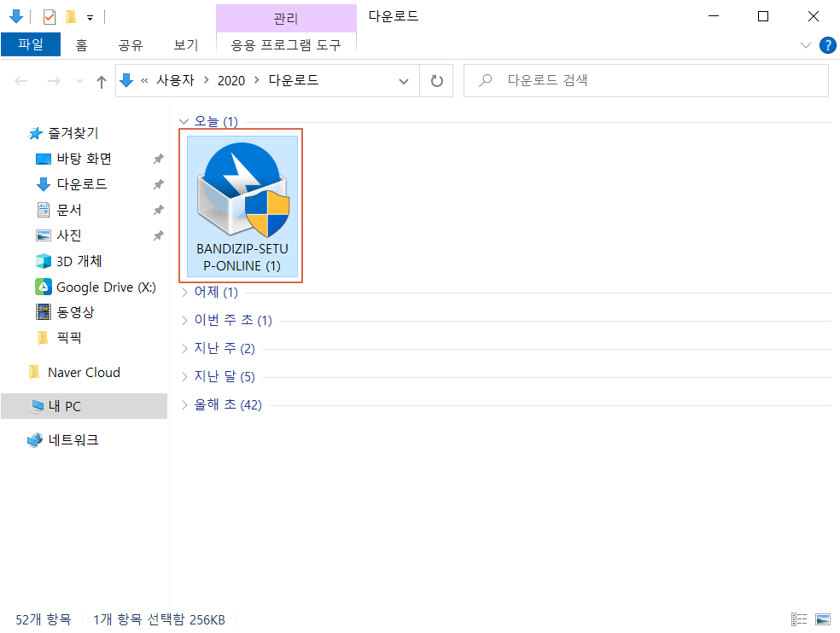The image size is (840, 633).
Task: Click 다운로드 in the breadcrumb path
Action: [294, 80]
